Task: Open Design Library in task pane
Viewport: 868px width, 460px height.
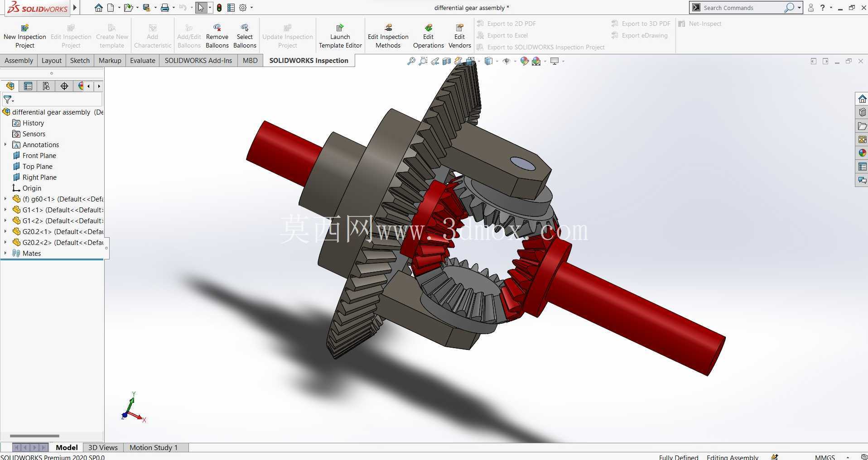Action: [x=862, y=112]
